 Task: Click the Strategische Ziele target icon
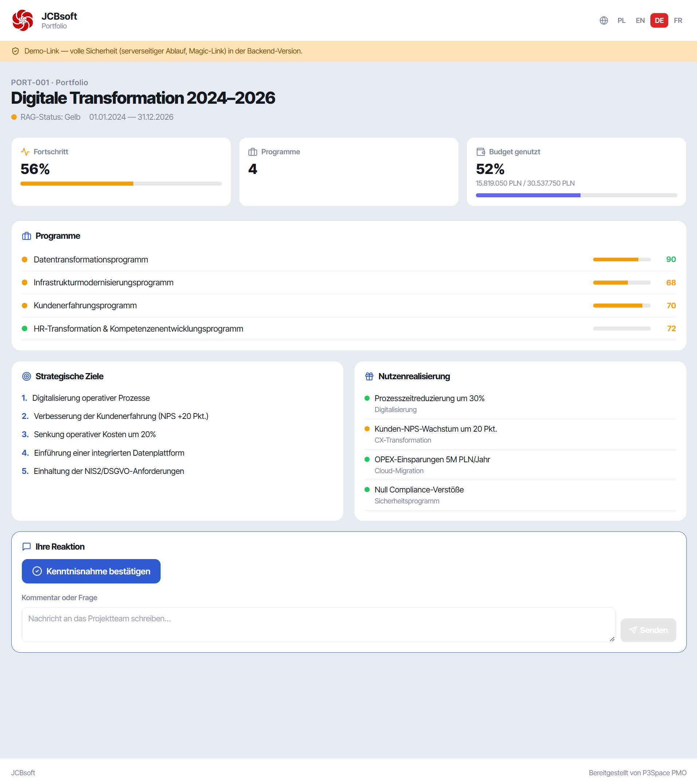coord(27,376)
